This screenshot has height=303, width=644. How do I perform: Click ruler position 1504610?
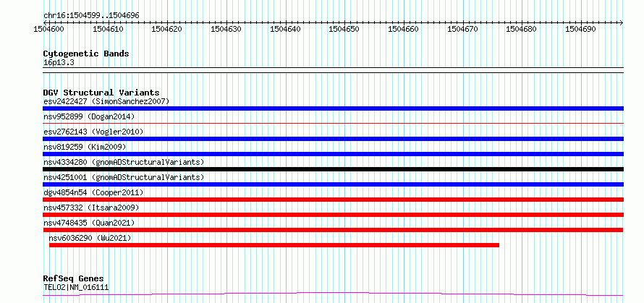[x=109, y=29]
